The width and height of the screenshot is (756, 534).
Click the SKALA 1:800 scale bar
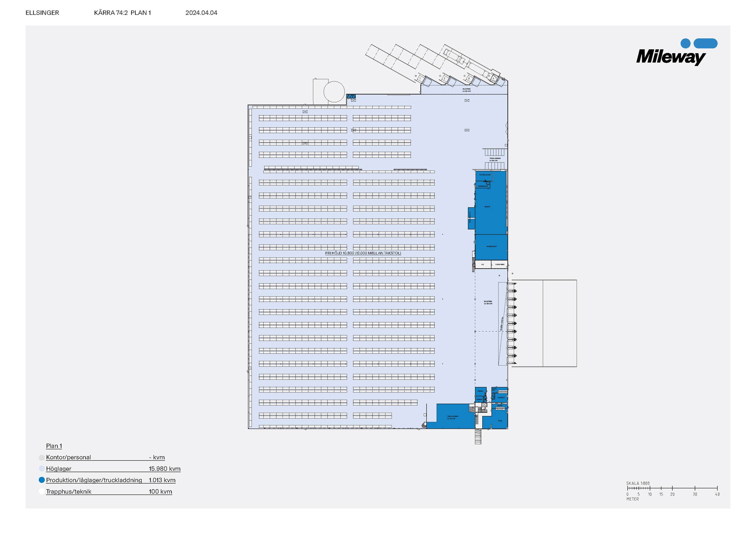click(x=672, y=488)
